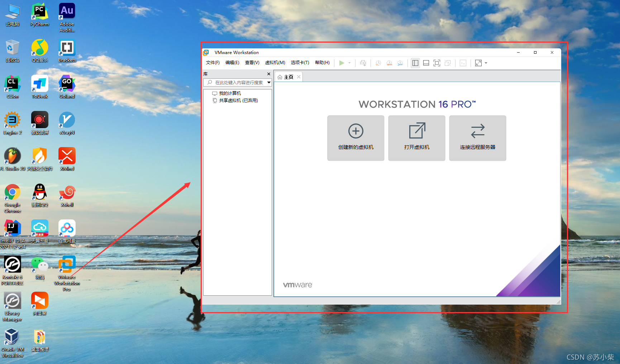Click the console view toolbar icon
620x364 pixels.
click(463, 63)
